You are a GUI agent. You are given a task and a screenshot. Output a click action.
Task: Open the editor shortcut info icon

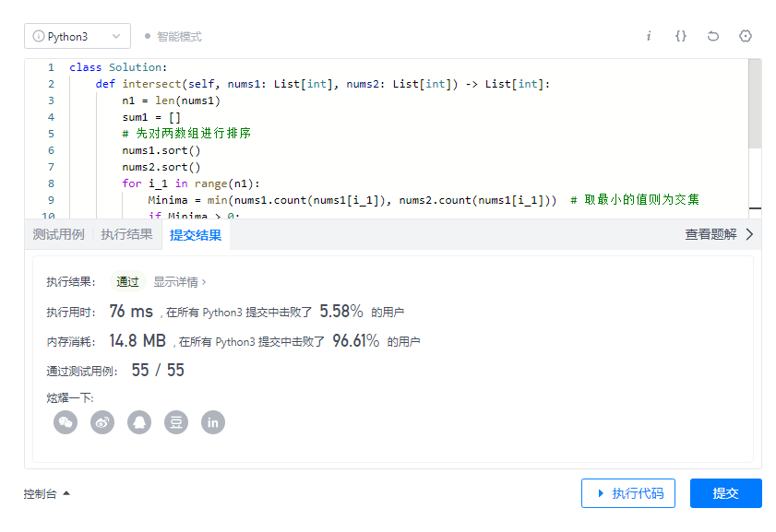tap(649, 35)
